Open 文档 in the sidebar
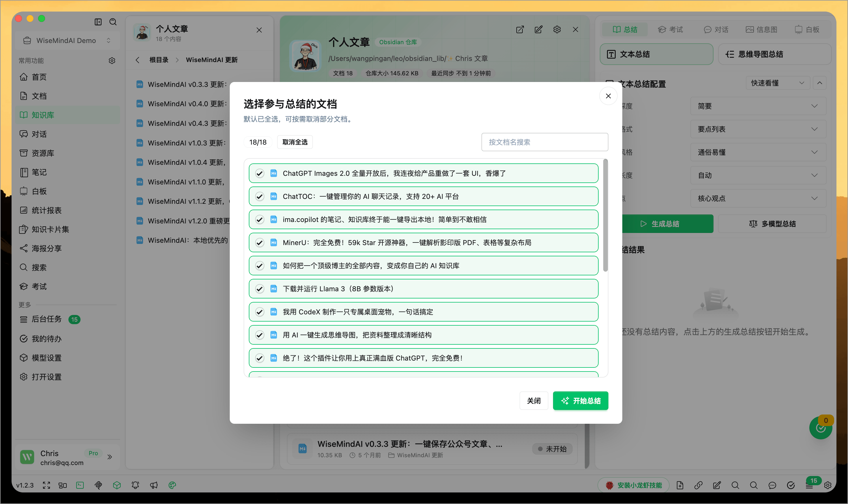The width and height of the screenshot is (848, 504). pos(68,96)
